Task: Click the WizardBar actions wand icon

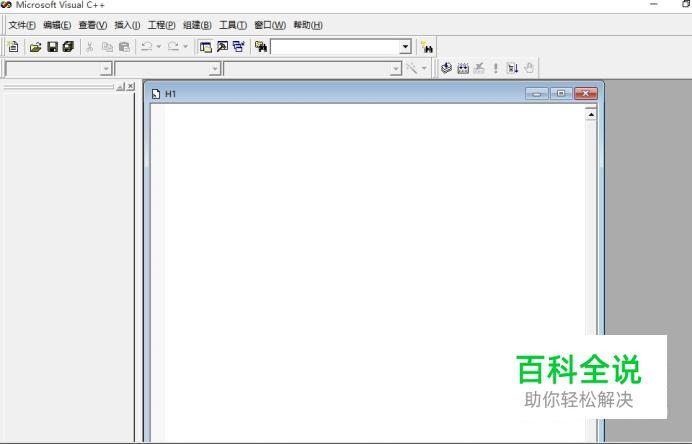Action: pyautogui.click(x=411, y=68)
